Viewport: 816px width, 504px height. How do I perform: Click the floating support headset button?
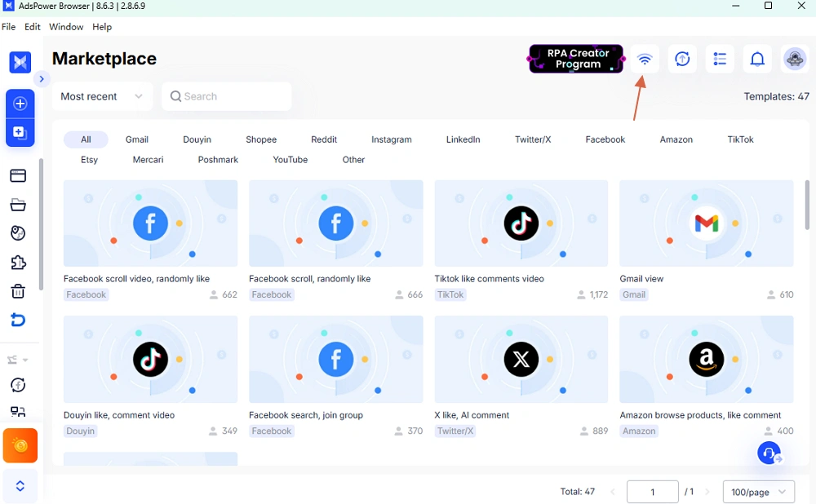pos(769,453)
